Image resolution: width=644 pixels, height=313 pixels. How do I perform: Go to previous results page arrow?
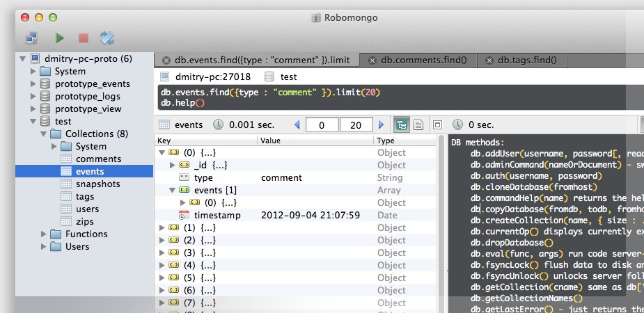(x=297, y=125)
